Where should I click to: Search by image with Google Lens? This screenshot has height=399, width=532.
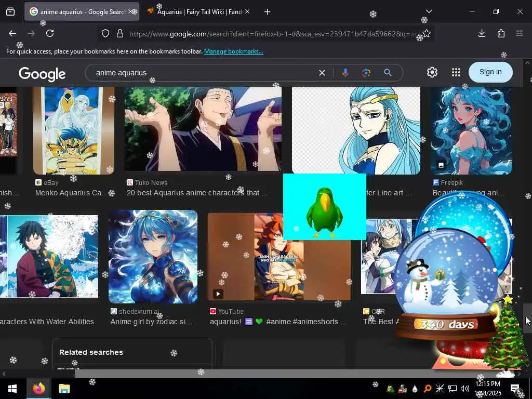point(366,73)
